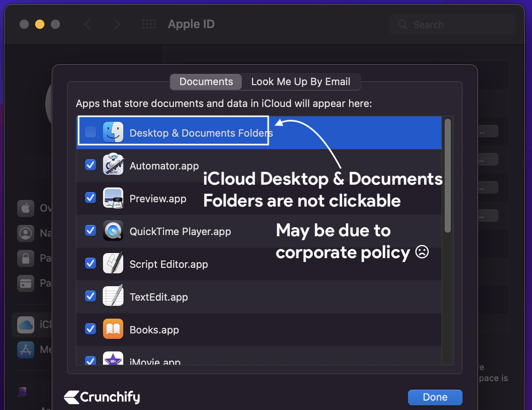Screen dimensions: 532x410
Task: Select the iCloud cloud sidebar icon
Action: point(26,324)
